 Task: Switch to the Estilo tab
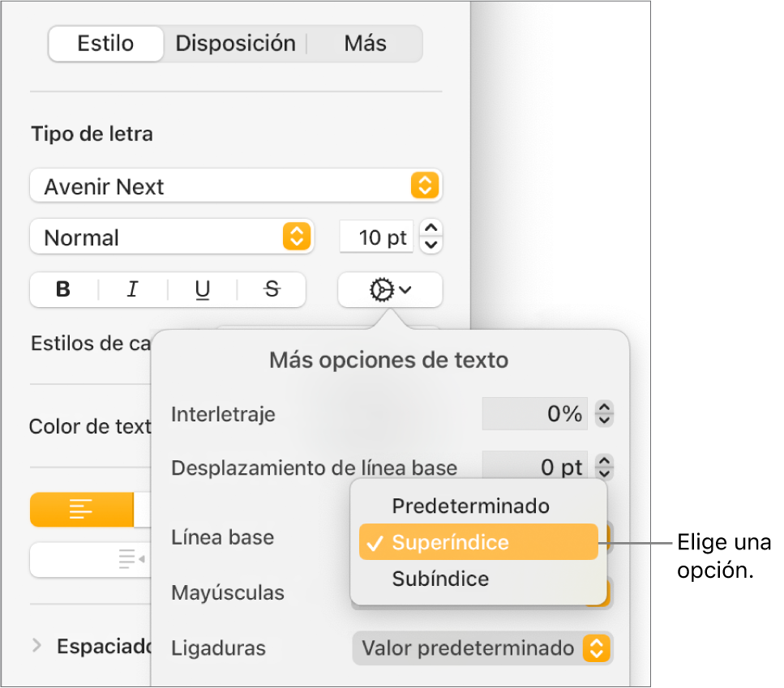(x=105, y=44)
